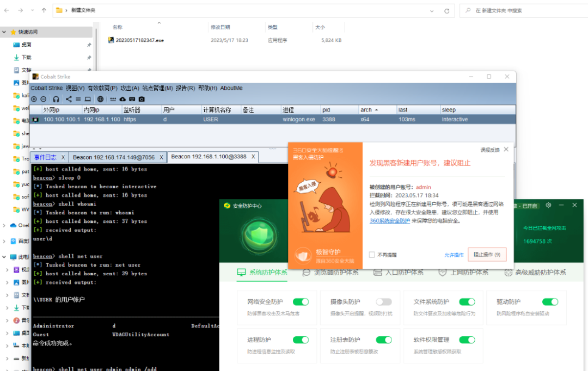Open the 报告(R) menu

(x=185, y=88)
